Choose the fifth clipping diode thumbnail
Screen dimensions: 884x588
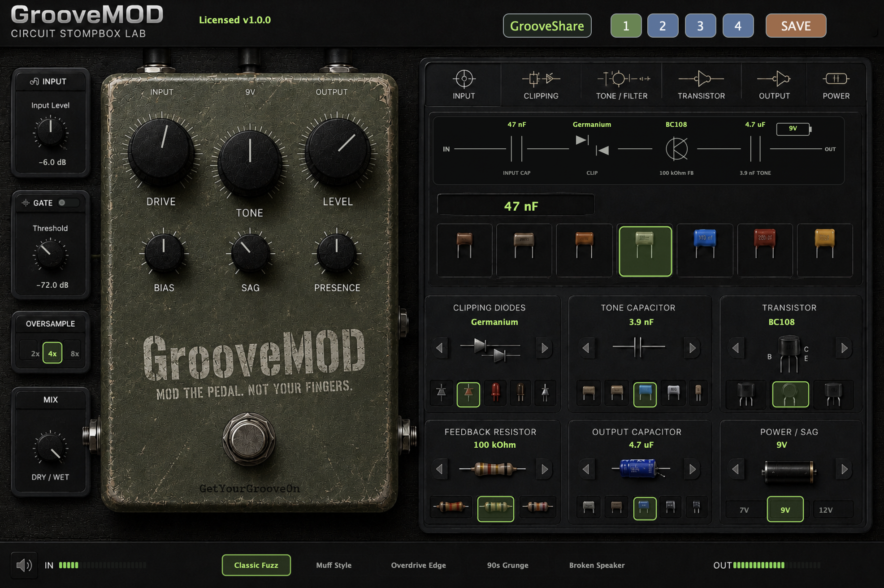tap(545, 393)
